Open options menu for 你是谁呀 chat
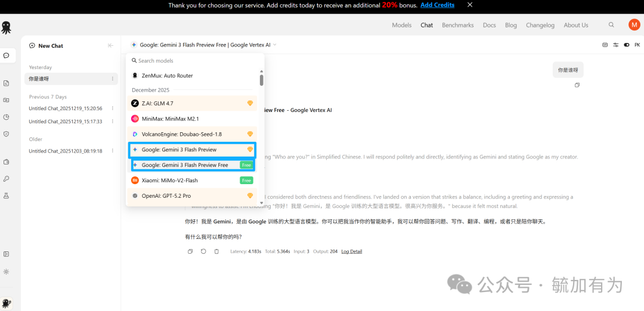Image resolution: width=644 pixels, height=311 pixels. click(x=112, y=79)
